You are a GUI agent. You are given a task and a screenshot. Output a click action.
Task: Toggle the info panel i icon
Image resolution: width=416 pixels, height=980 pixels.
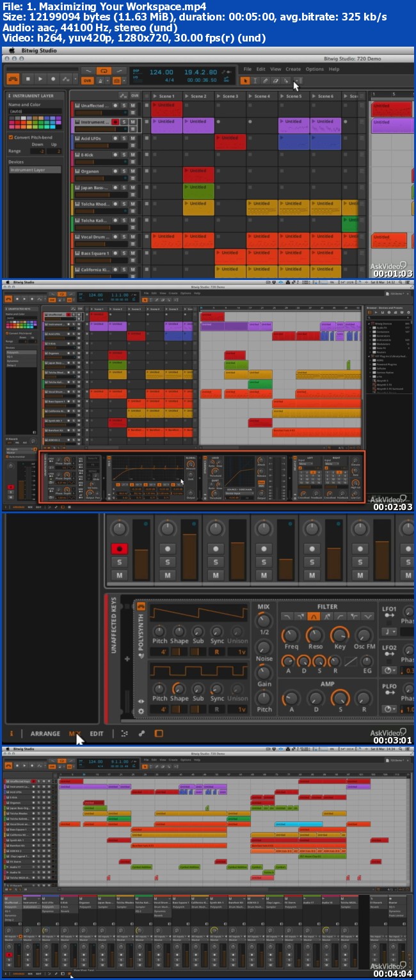pos(12,733)
